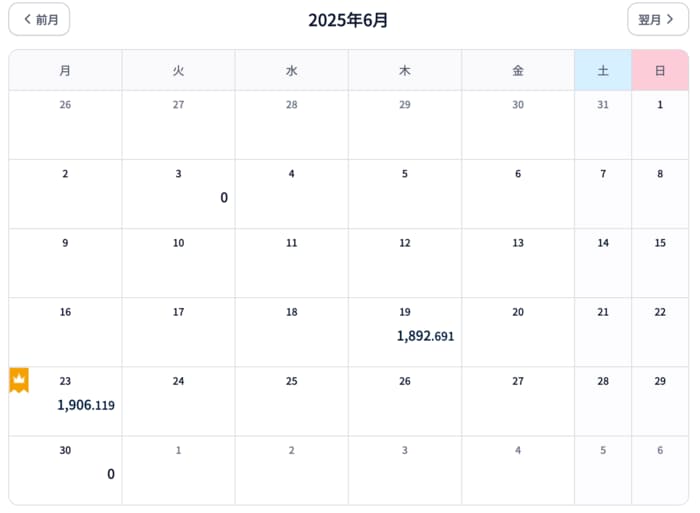The width and height of the screenshot is (700, 513).
Task: Select the 月 weekday column header
Action: pyautogui.click(x=65, y=70)
